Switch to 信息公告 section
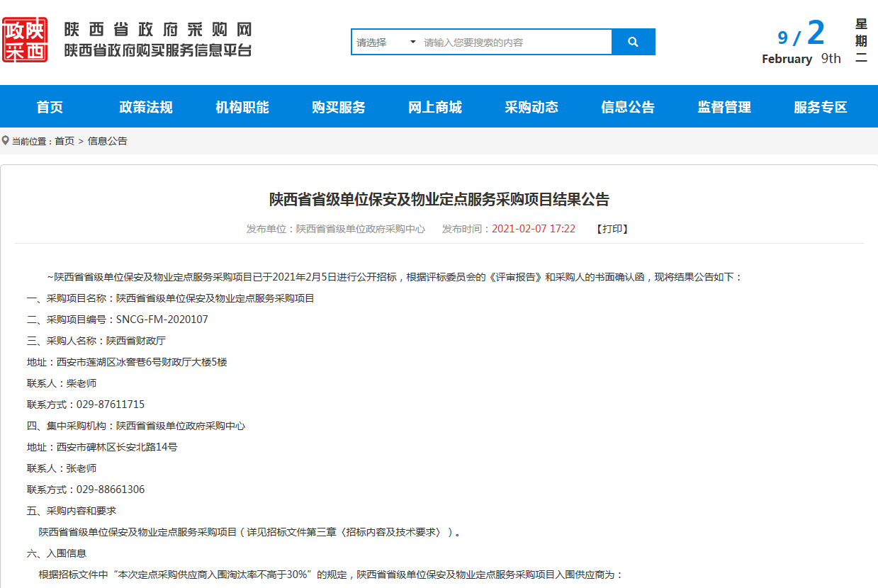Screen dimensions: 878x588 [x=628, y=107]
